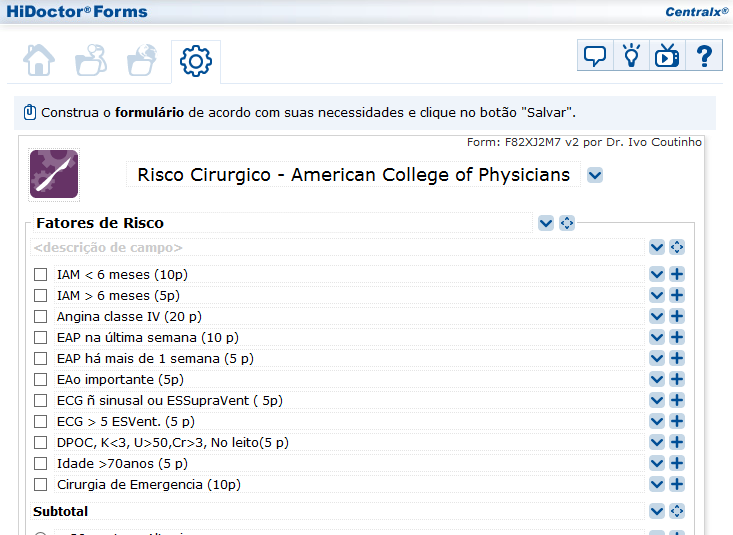Click the home icon in top toolbar
The image size is (733, 535).
[x=39, y=61]
